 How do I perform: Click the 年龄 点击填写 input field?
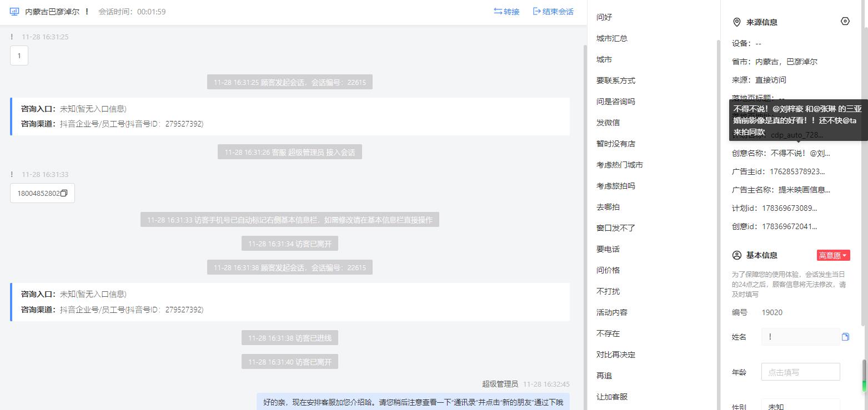(x=800, y=372)
